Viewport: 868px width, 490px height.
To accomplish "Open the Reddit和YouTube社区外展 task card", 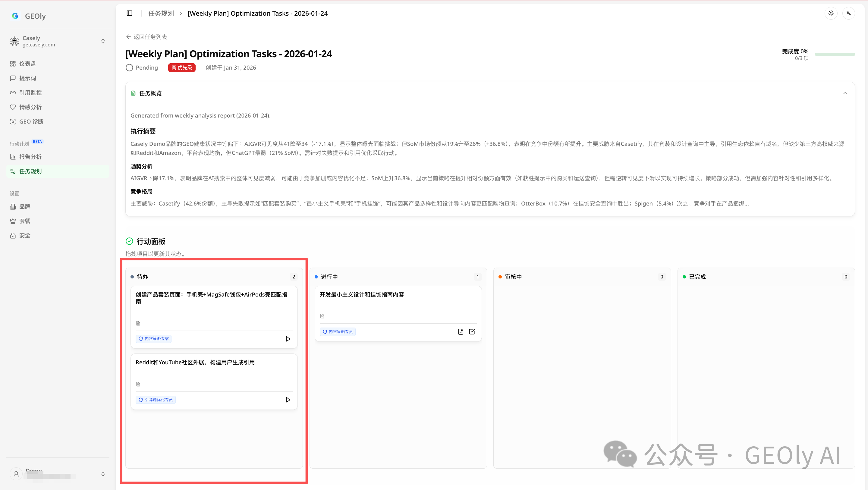I will (214, 382).
